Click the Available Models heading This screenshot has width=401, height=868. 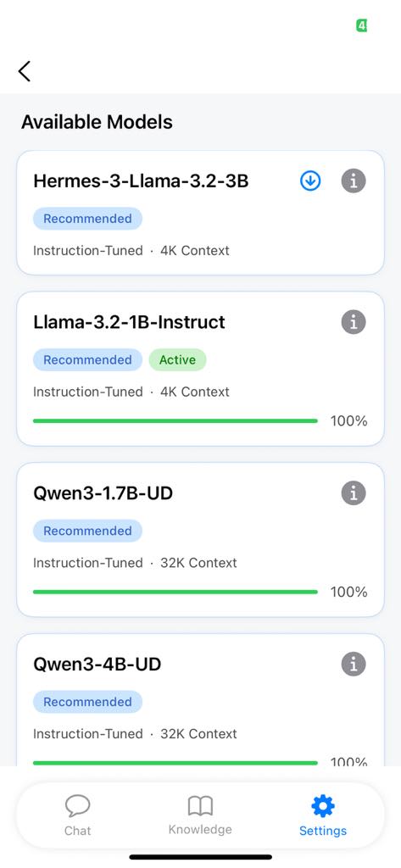(x=97, y=122)
